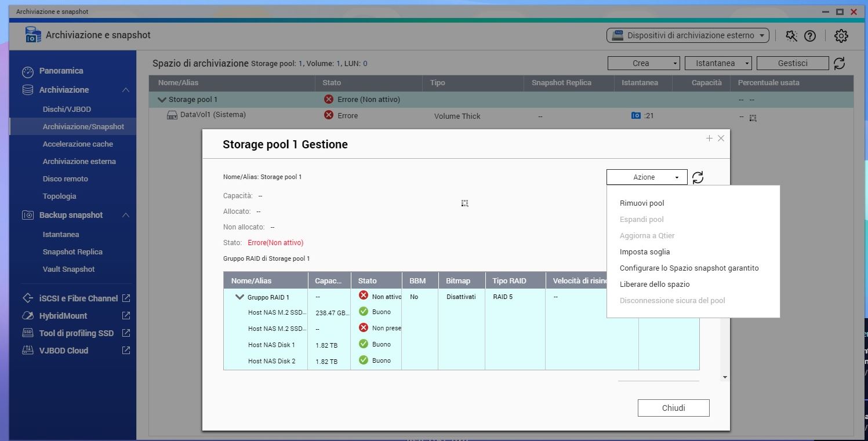The width and height of the screenshot is (868, 441).
Task: Click the Gestisci button
Action: click(792, 63)
